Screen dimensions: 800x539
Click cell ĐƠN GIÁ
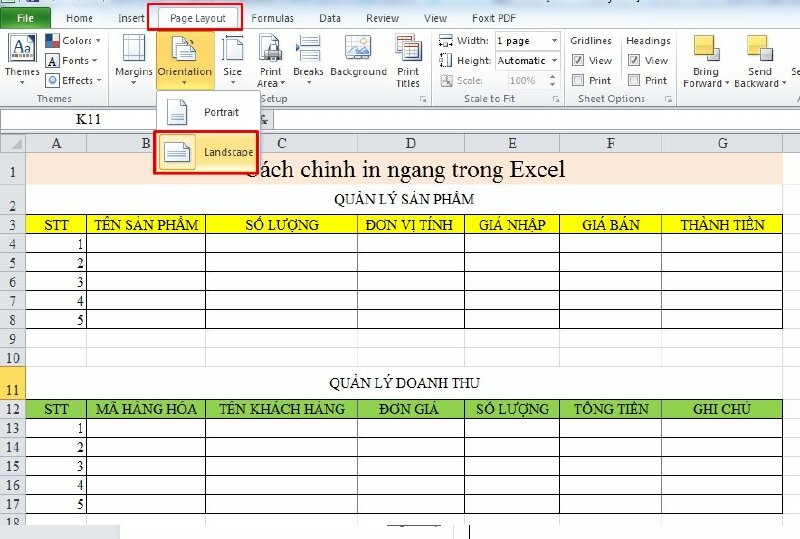click(x=411, y=409)
